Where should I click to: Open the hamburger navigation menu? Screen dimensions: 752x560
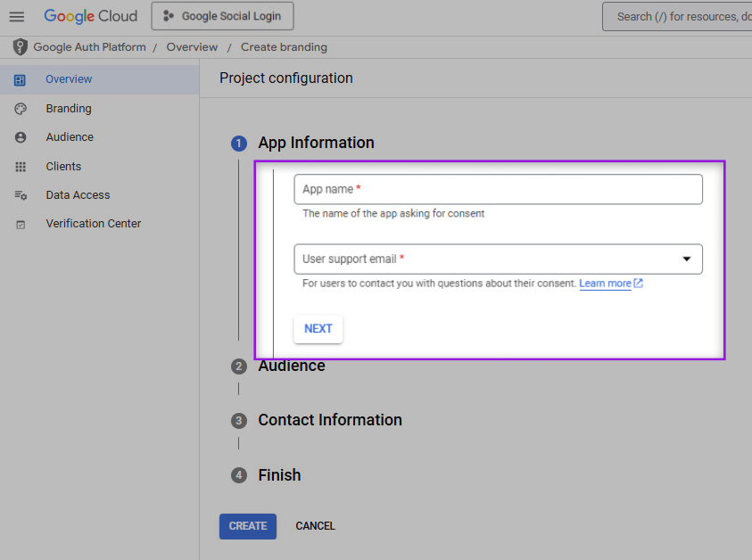click(x=16, y=16)
